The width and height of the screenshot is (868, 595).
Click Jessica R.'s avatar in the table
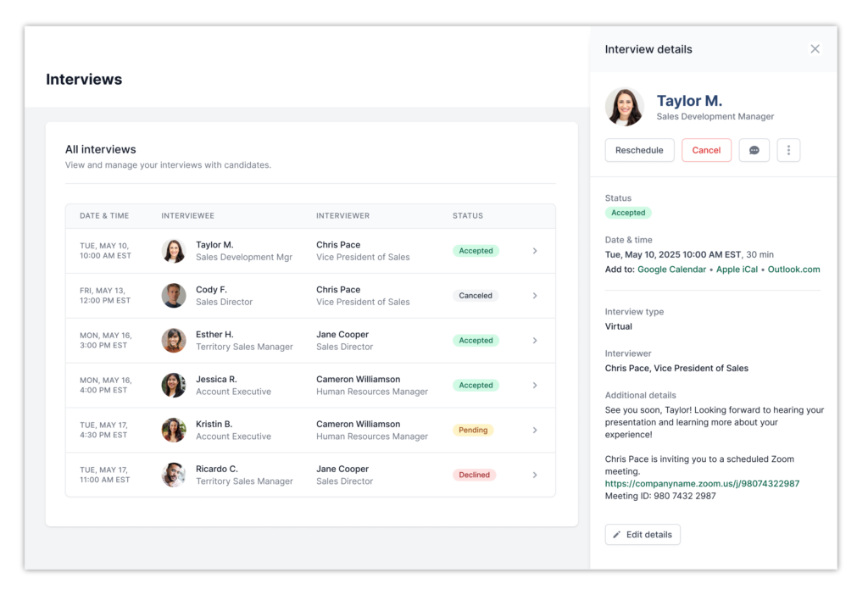pyautogui.click(x=174, y=385)
